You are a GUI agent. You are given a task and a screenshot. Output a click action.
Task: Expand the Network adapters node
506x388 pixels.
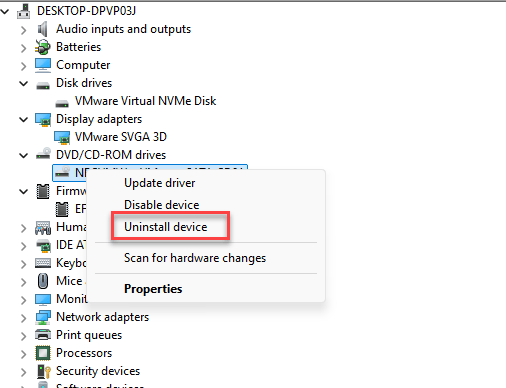point(23,318)
